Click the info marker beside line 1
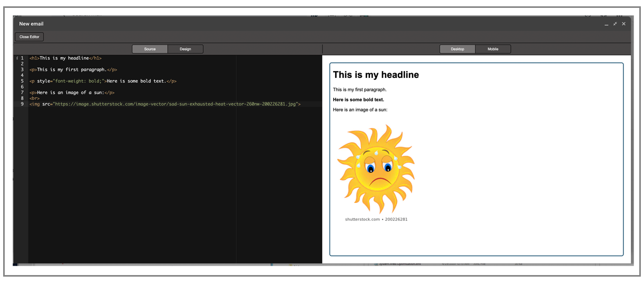This screenshot has width=644, height=284. [17, 58]
